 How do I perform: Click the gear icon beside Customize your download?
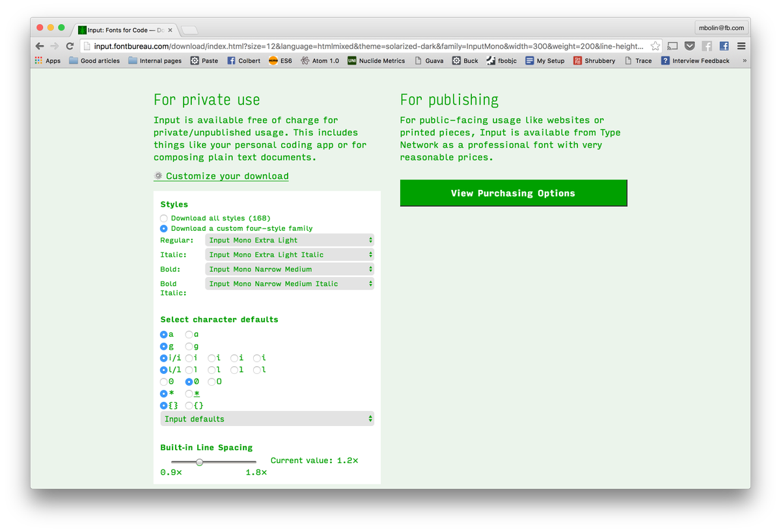click(158, 176)
